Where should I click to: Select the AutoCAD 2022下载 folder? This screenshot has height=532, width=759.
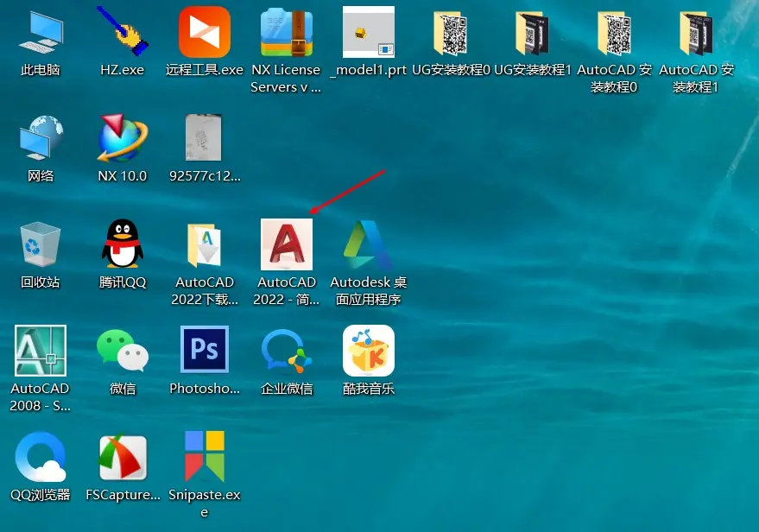(205, 244)
